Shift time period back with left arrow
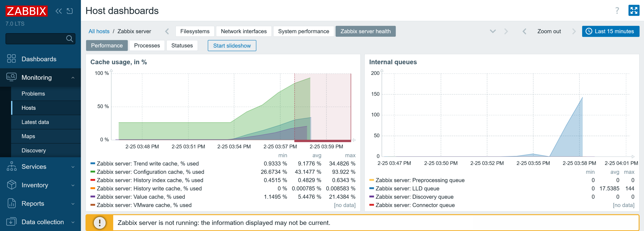This screenshot has height=231, width=644. [x=524, y=31]
